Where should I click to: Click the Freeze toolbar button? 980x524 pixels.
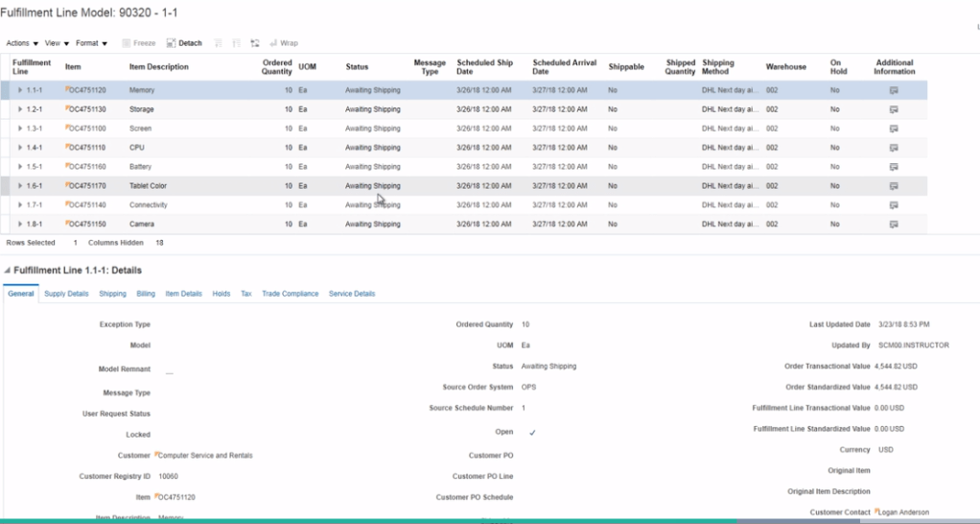click(138, 43)
